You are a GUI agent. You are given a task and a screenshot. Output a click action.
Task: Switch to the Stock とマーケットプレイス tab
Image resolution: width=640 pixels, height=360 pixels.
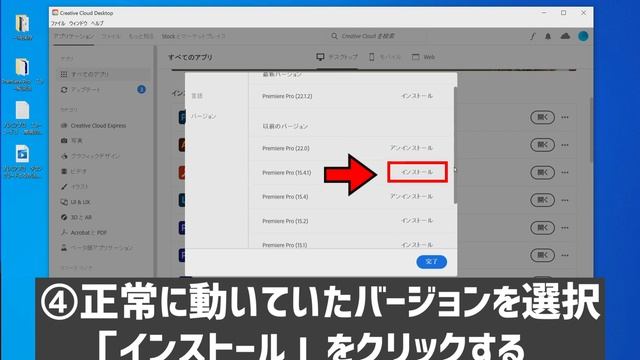pos(193,36)
